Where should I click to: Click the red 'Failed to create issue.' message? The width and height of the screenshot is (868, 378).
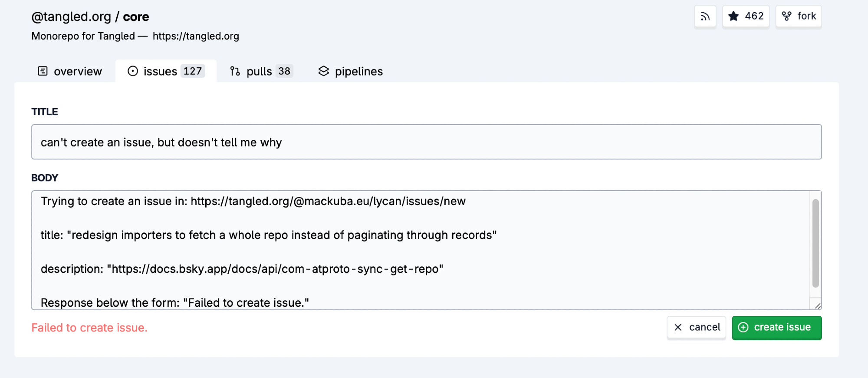click(x=89, y=328)
